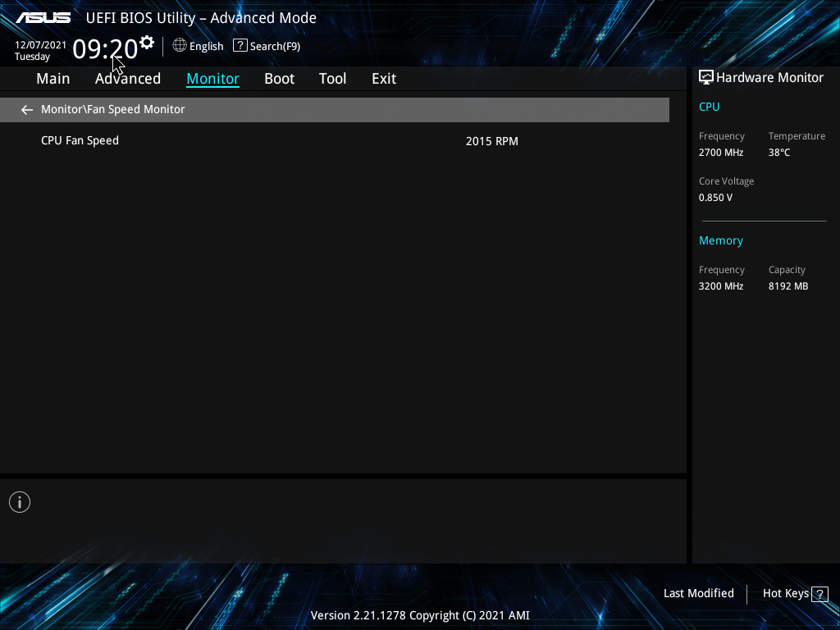The width and height of the screenshot is (840, 630).
Task: Go to the Boot tab
Action: tap(279, 79)
